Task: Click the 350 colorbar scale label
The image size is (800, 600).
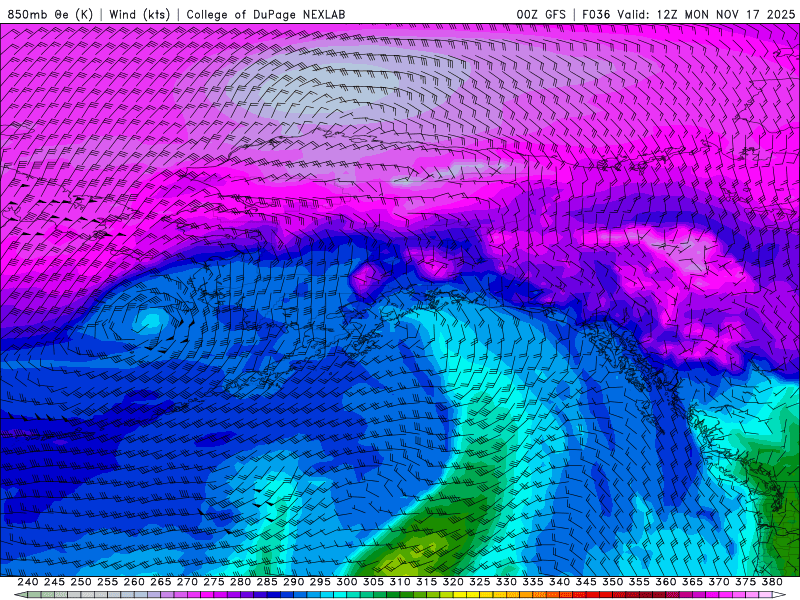Action: pyautogui.click(x=612, y=582)
